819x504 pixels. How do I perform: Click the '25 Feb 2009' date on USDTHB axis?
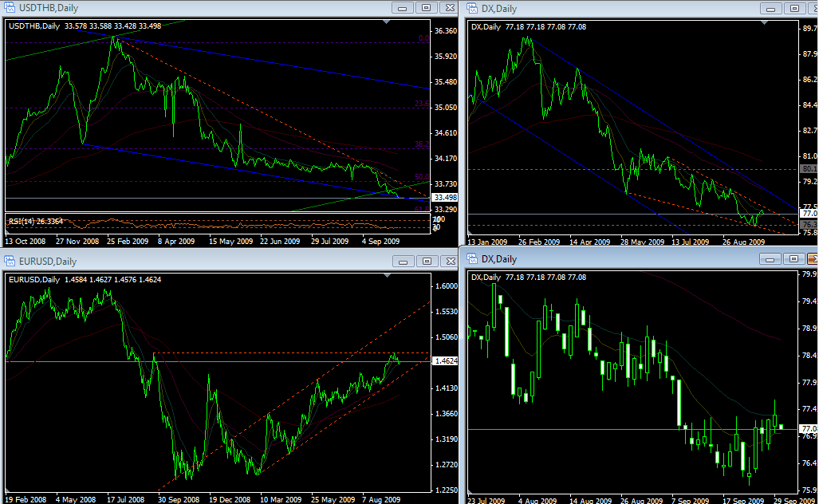point(128,242)
